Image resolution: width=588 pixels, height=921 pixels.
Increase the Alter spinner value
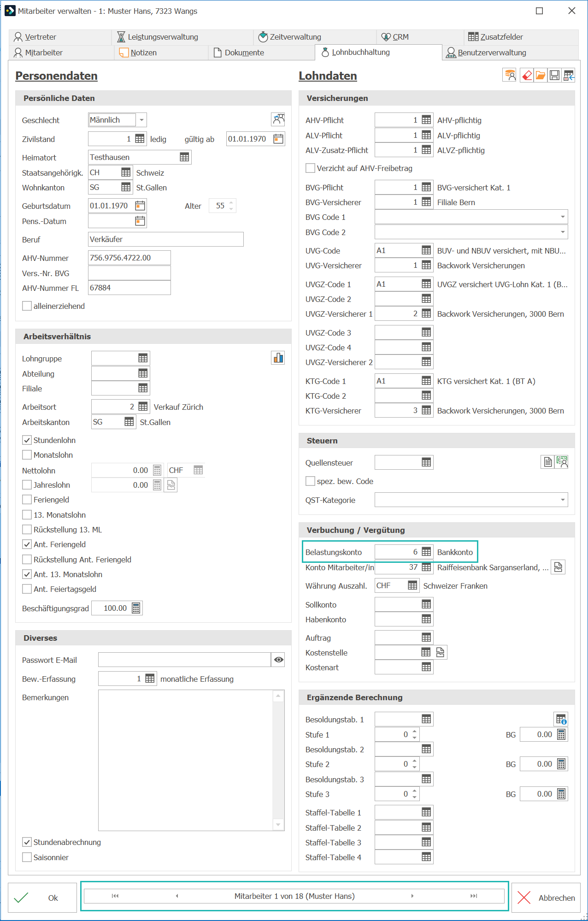point(231,202)
